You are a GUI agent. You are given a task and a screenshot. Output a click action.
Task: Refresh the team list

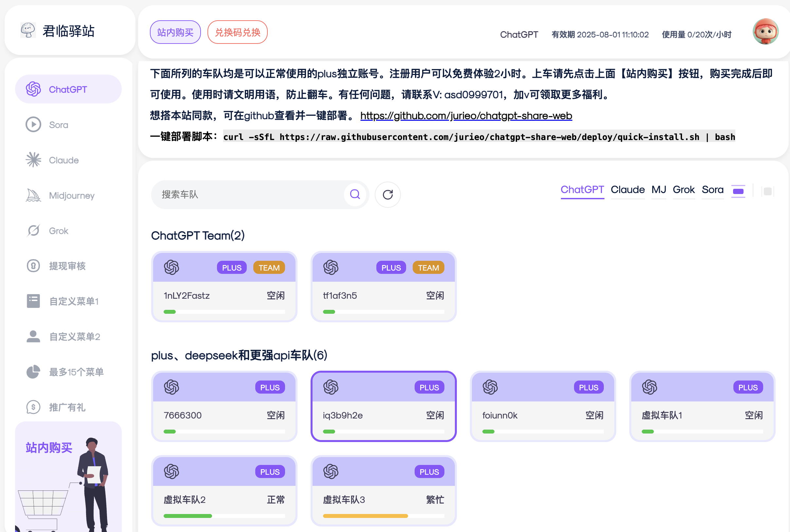[387, 194]
